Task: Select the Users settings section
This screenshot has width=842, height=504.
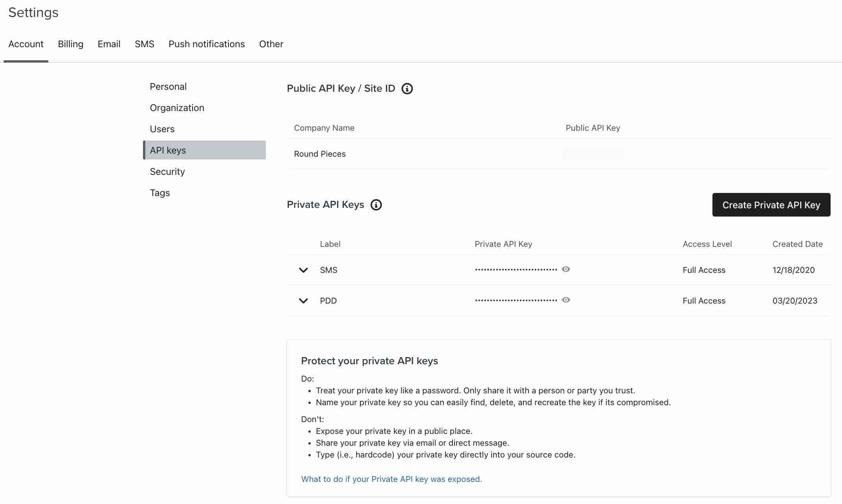Action: tap(162, 128)
